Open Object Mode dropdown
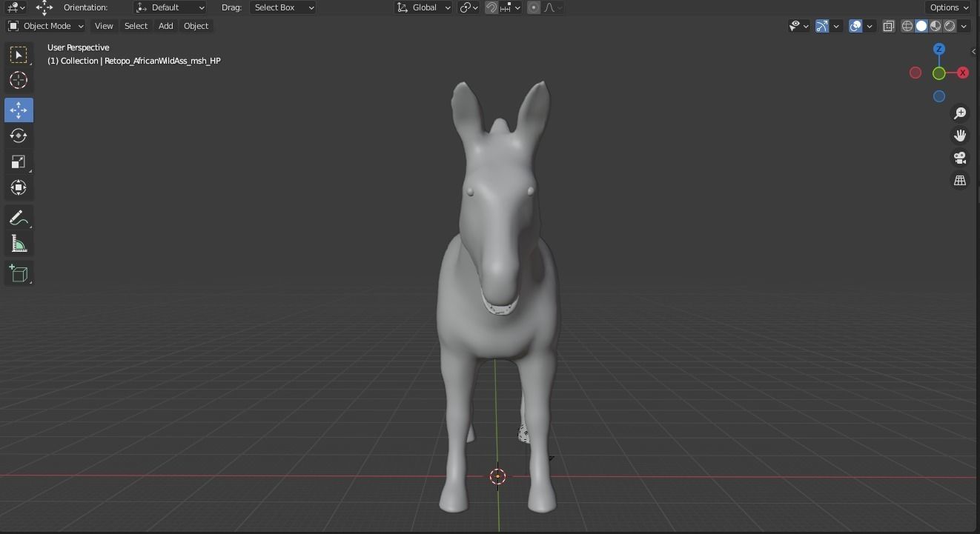Image resolution: width=980 pixels, height=534 pixels. 46,26
